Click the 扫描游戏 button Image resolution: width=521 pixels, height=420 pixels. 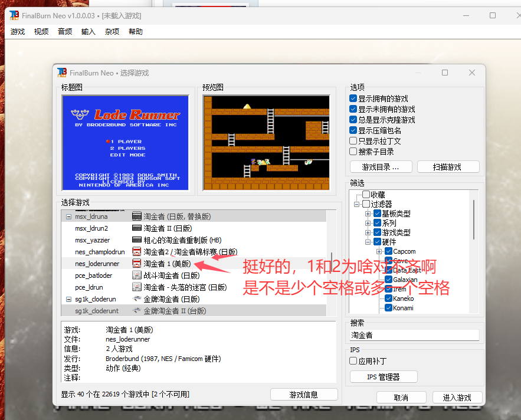pos(448,167)
